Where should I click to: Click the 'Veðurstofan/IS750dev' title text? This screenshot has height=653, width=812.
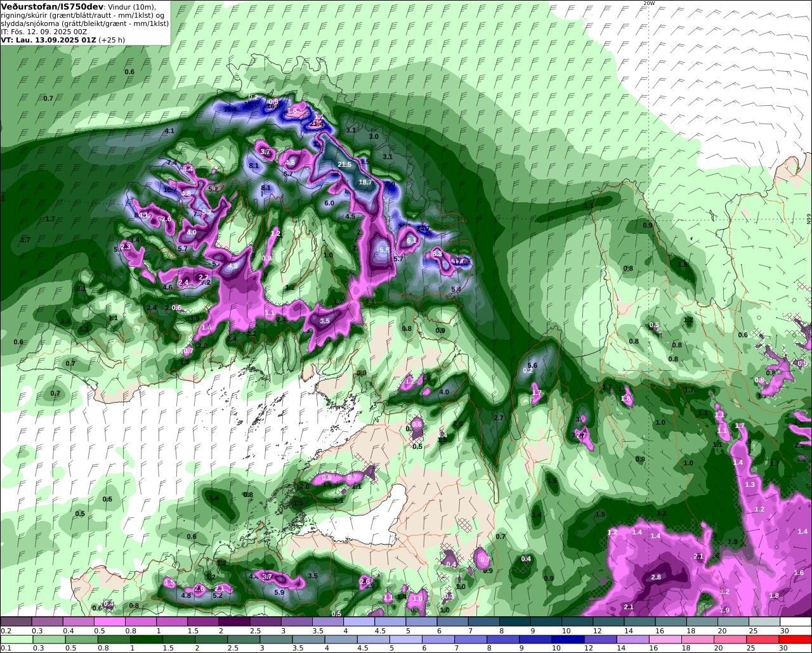52,6
